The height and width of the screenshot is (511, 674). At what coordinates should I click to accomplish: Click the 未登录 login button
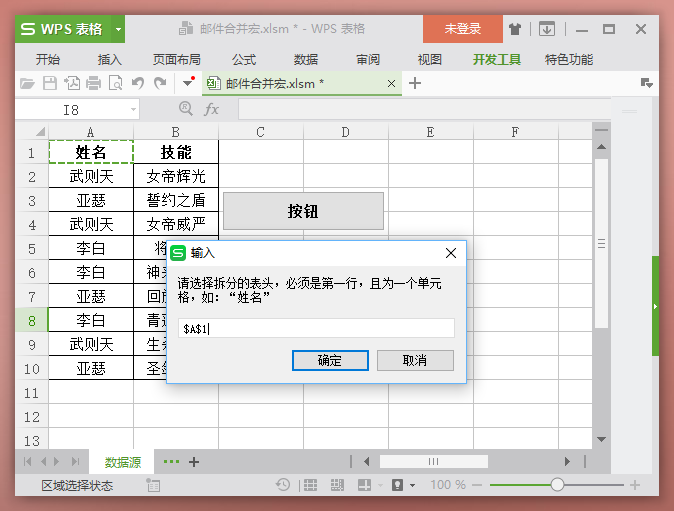[462, 29]
